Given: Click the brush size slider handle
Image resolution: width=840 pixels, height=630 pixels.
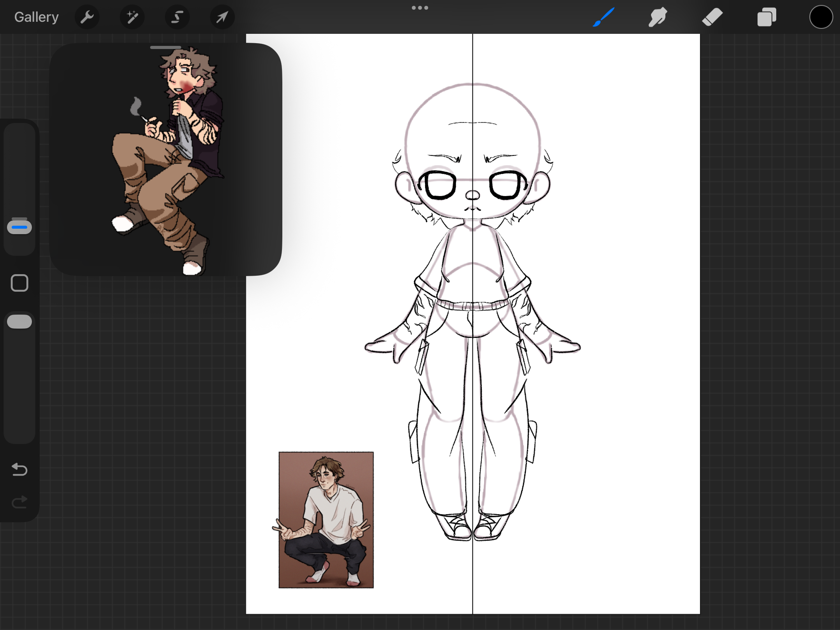Looking at the screenshot, I should click(19, 227).
